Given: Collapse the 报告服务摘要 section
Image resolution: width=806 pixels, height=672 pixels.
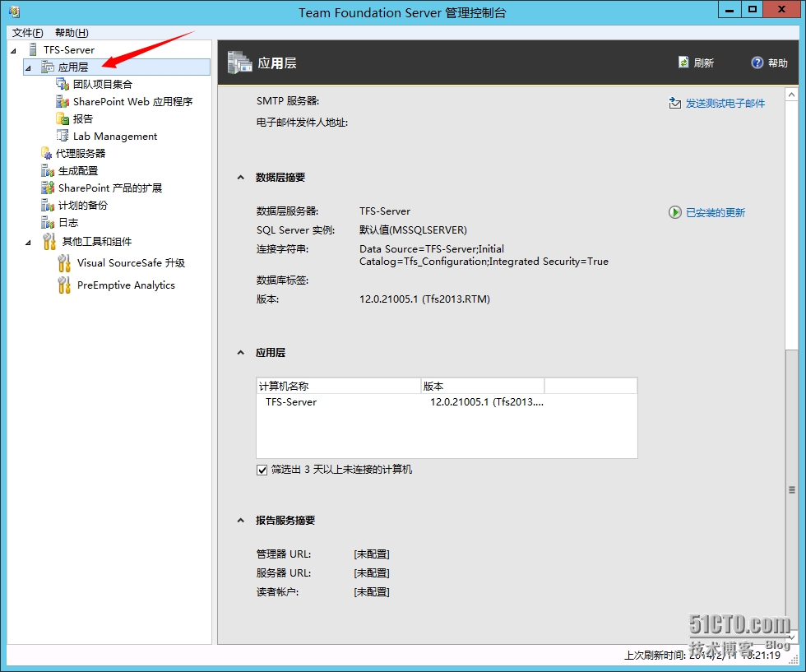Looking at the screenshot, I should (x=240, y=521).
